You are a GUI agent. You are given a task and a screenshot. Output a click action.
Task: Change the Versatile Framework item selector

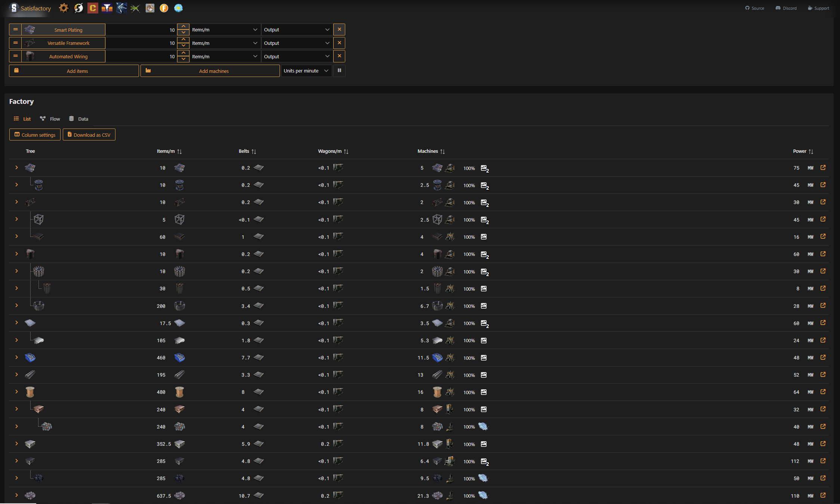[x=63, y=43]
